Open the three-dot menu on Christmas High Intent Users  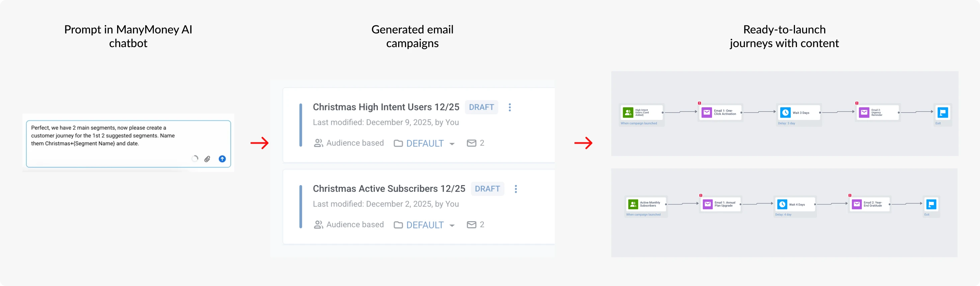coord(510,107)
